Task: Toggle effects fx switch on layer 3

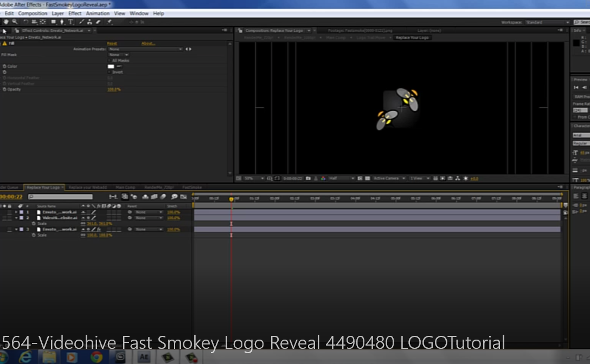Action: point(99,229)
